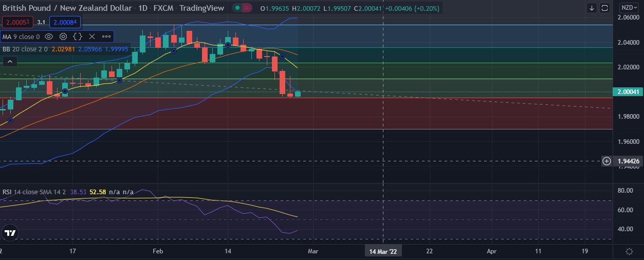Image resolution: width=644 pixels, height=260 pixels.
Task: Remove the MA 9 close indicator
Action: (92, 36)
